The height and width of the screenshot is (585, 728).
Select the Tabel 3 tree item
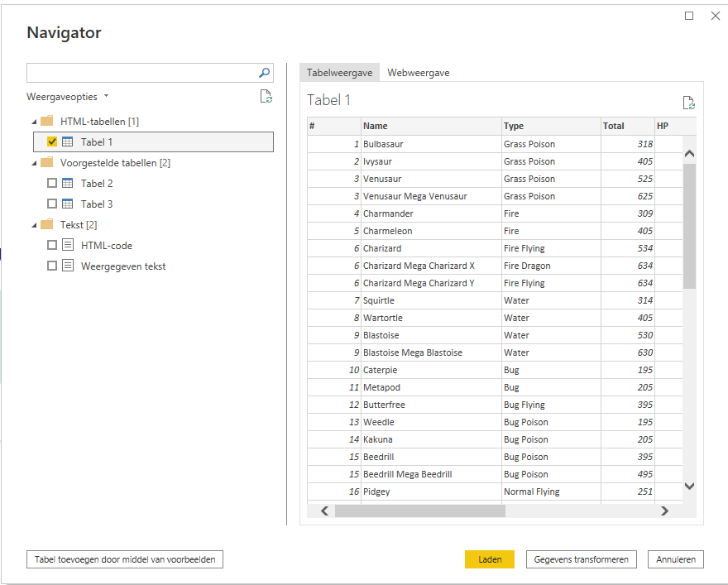coord(97,204)
